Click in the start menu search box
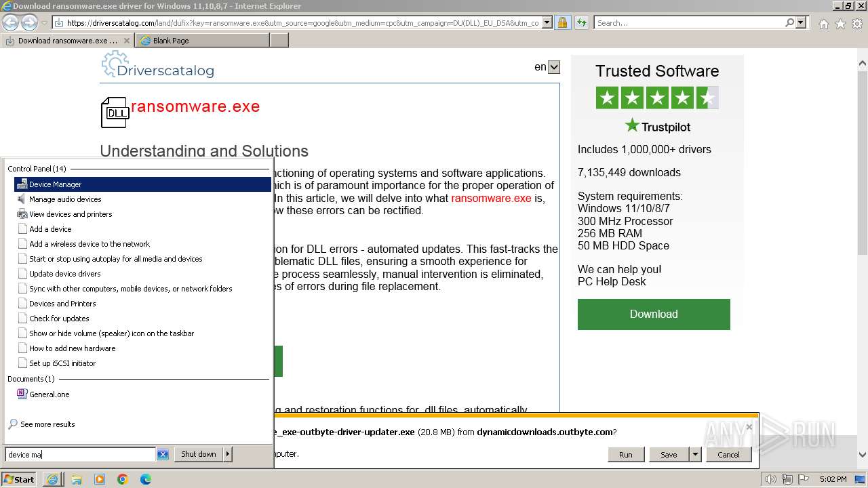Image resolution: width=868 pixels, height=488 pixels. (80, 454)
